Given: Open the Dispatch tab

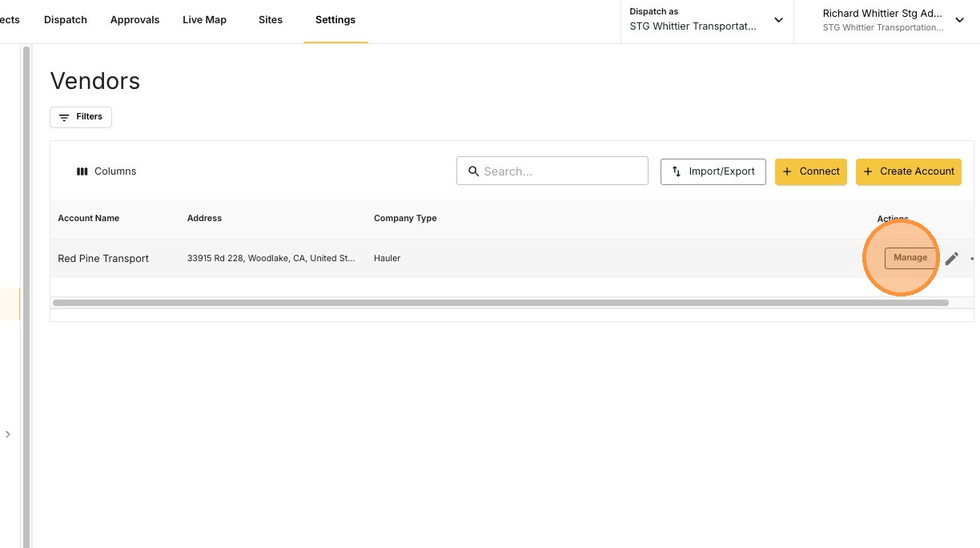Looking at the screenshot, I should point(66,20).
